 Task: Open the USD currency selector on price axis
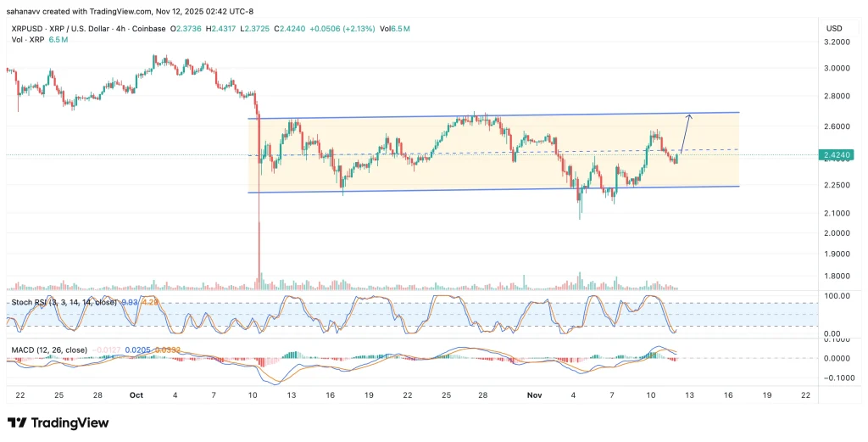(x=833, y=29)
